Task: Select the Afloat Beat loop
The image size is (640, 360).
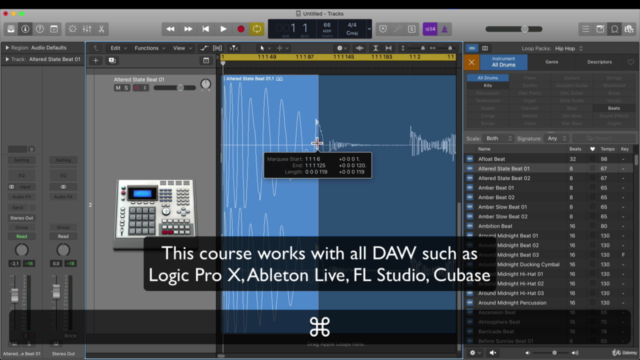Action: pyautogui.click(x=549, y=159)
